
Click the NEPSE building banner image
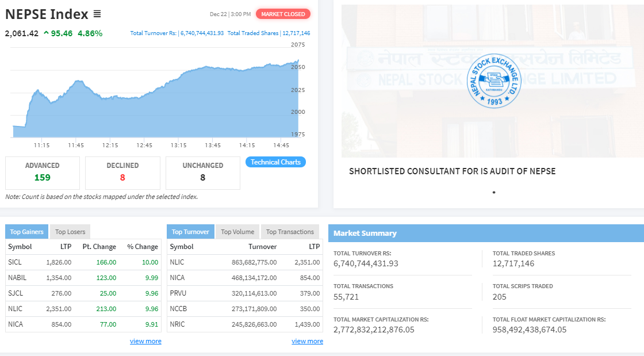[493, 81]
